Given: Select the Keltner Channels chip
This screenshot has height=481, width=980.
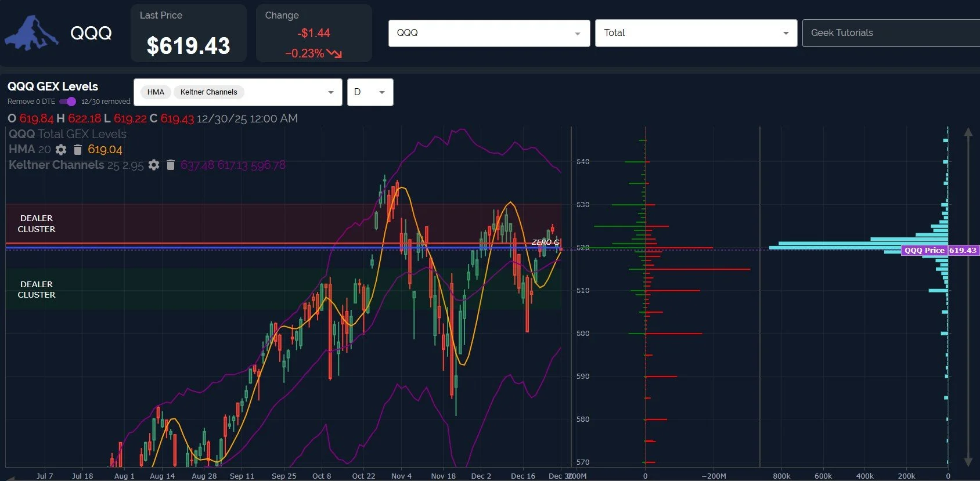Looking at the screenshot, I should coord(208,92).
